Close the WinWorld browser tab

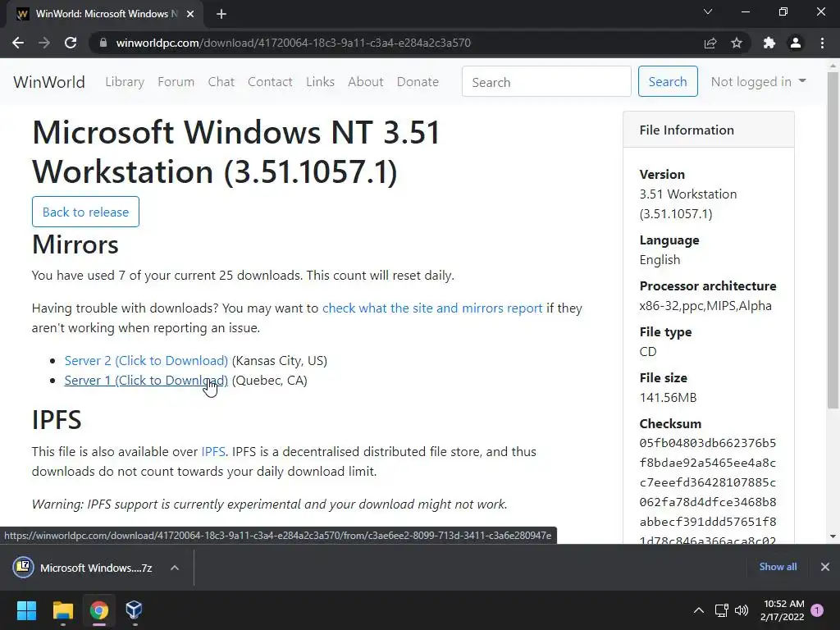pyautogui.click(x=190, y=14)
